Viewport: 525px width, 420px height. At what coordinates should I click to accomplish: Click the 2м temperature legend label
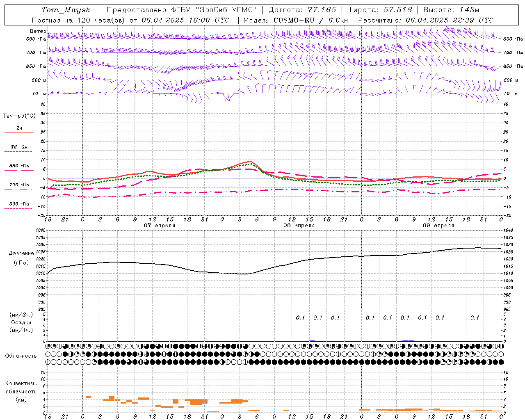coord(19,128)
